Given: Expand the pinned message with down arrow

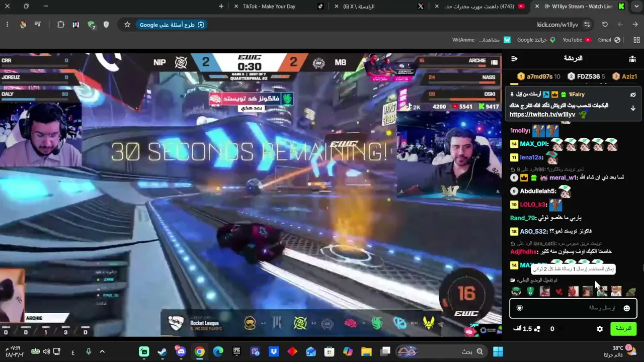Looking at the screenshot, I should (633, 108).
